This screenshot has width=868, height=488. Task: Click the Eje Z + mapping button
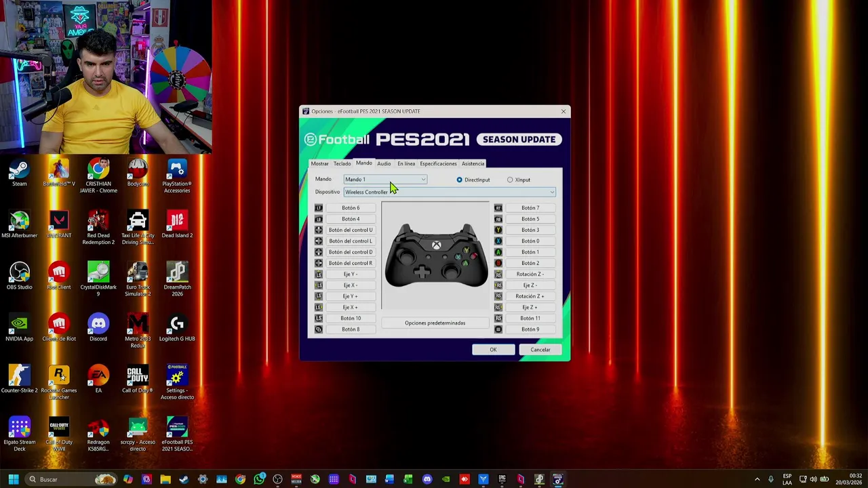pos(530,308)
